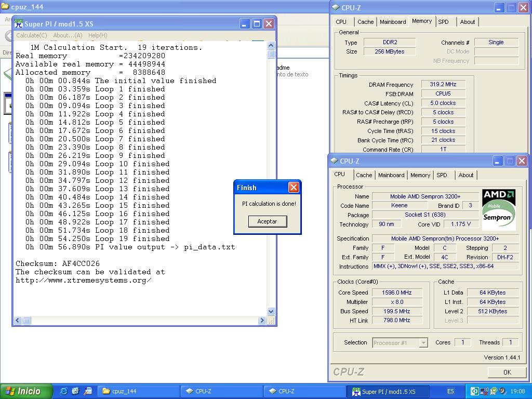This screenshot has height=399, width=532.
Task: Open the Help(H) menu in Super PI
Action: pyautogui.click(x=98, y=35)
